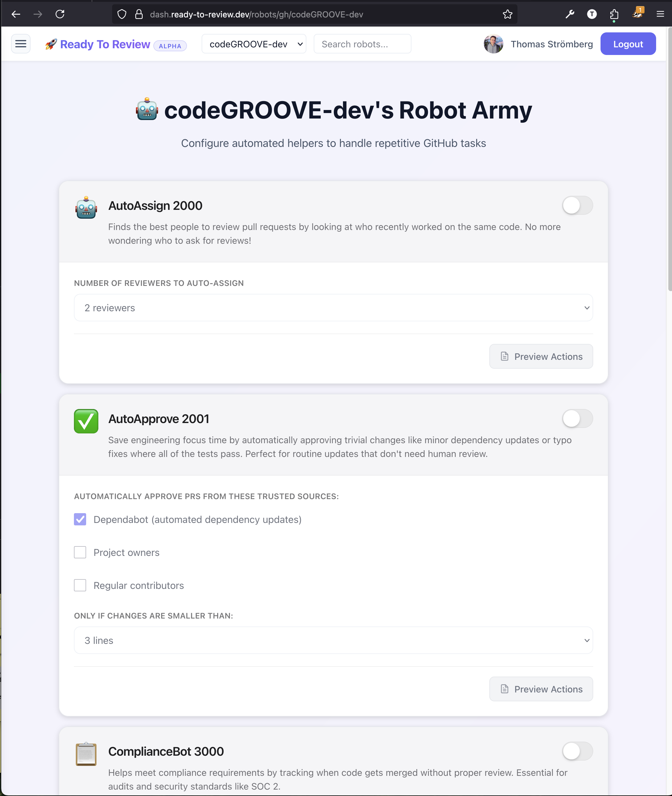Click the rocket logo icon
672x796 pixels.
tap(51, 44)
